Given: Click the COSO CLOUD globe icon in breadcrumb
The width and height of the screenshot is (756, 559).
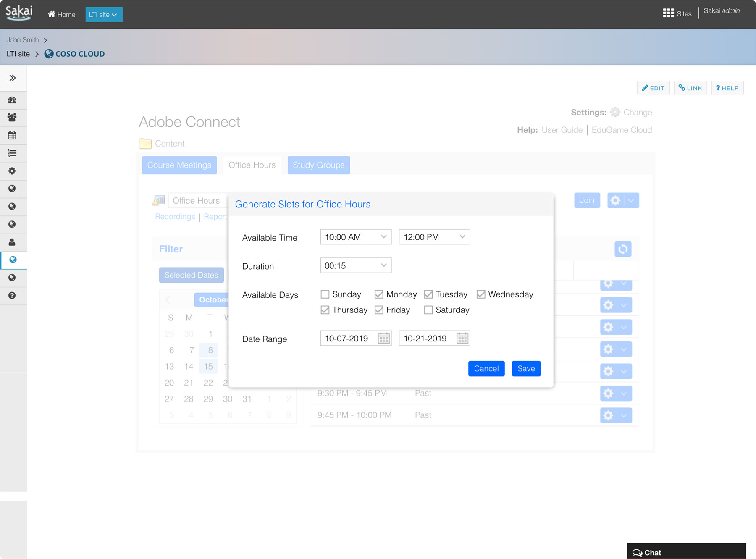Looking at the screenshot, I should point(49,54).
